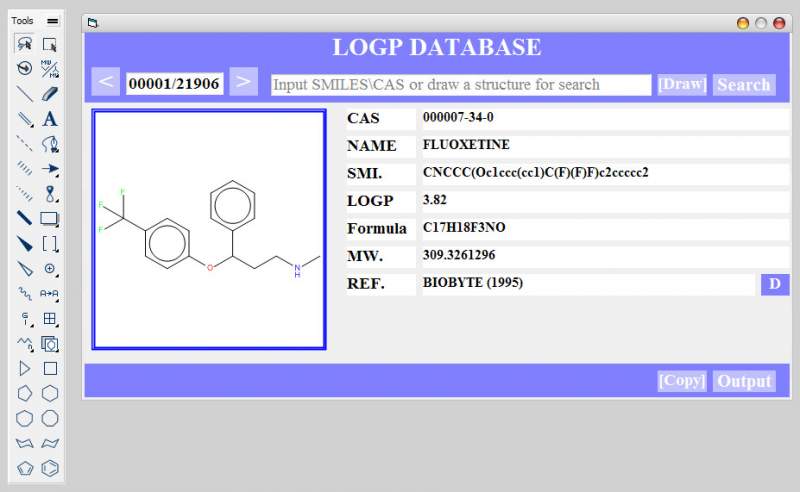Click the Formula value C17H18F3NO
Viewport: 800px width, 492px height.
[x=464, y=228]
